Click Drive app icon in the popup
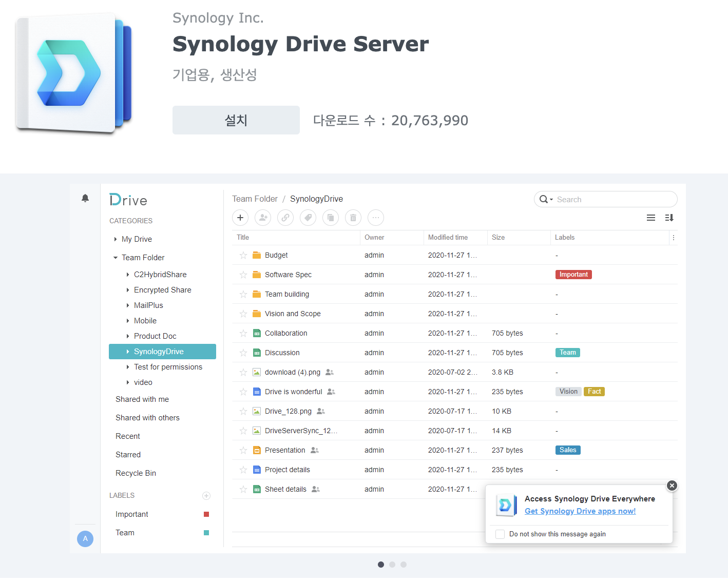 (x=506, y=506)
